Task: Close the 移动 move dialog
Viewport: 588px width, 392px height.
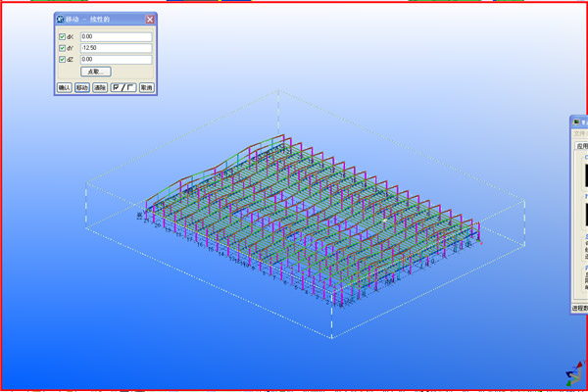Action: pyautogui.click(x=149, y=19)
